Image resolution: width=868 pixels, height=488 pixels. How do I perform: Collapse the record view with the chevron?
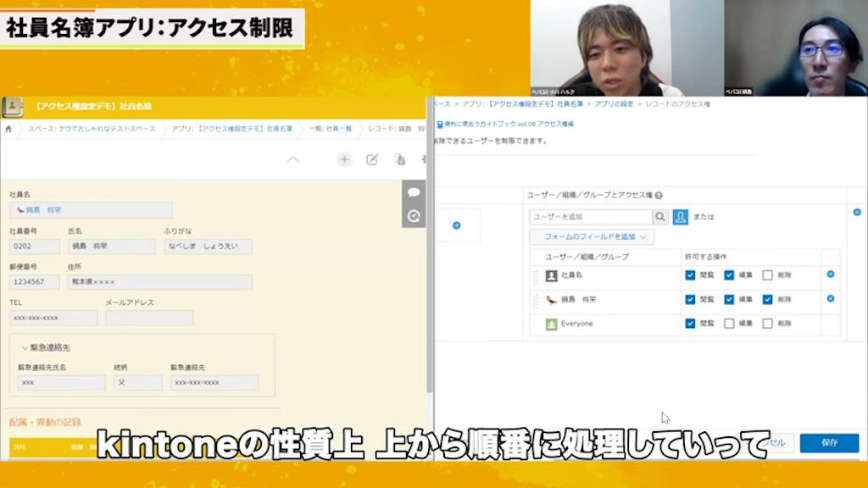[292, 159]
